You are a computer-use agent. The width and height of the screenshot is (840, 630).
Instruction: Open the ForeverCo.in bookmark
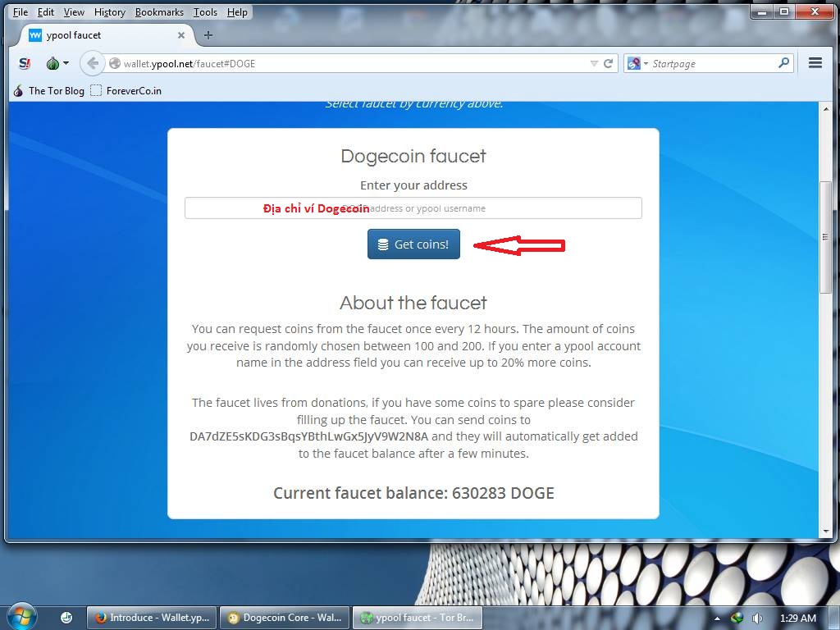click(126, 90)
